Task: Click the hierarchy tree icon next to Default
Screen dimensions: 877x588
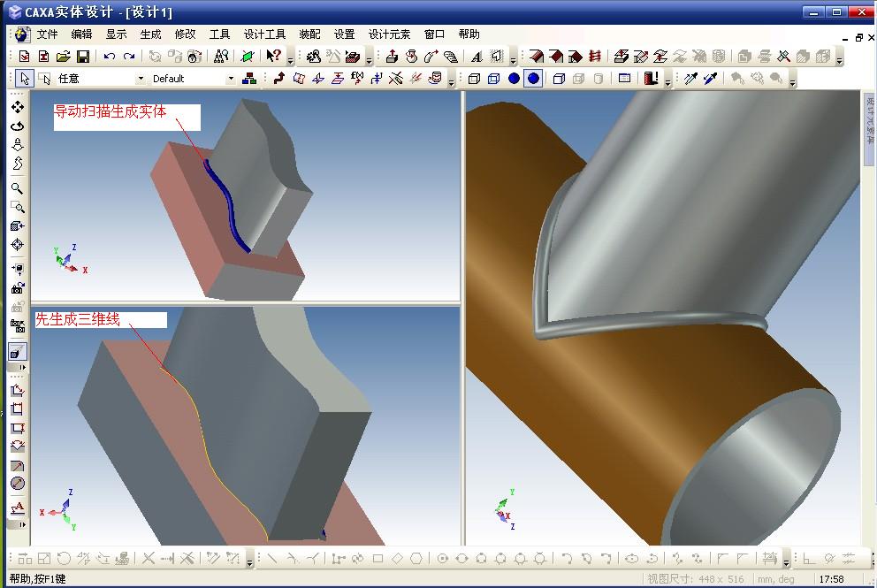Action: pos(249,79)
